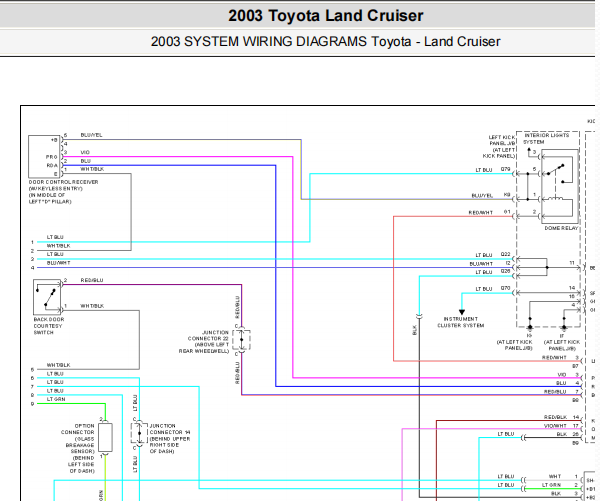
Task: Click the "BLU/YEL" label at receiver pin 5
Action: coord(91,135)
